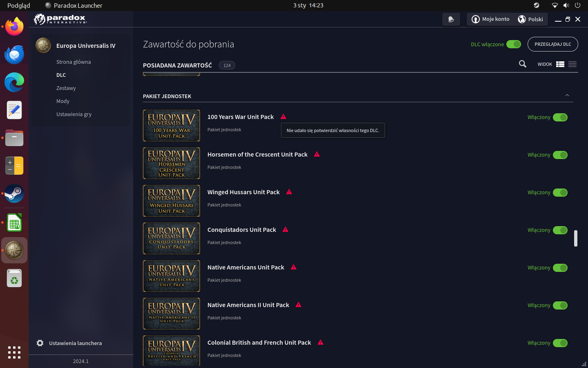Viewport: 588px width, 368px height.
Task: Switch to compact list view icon
Action: tap(572, 64)
